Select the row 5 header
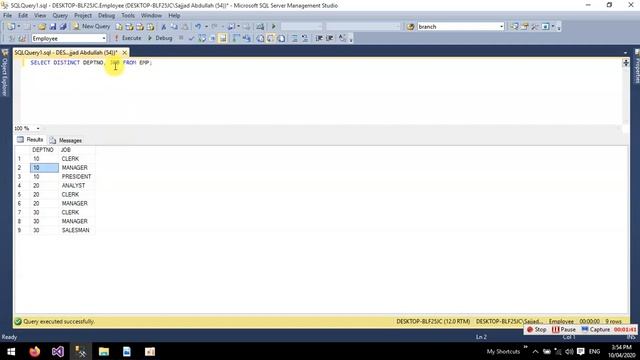Image resolution: width=640 pixels, height=360 pixels. (19, 195)
